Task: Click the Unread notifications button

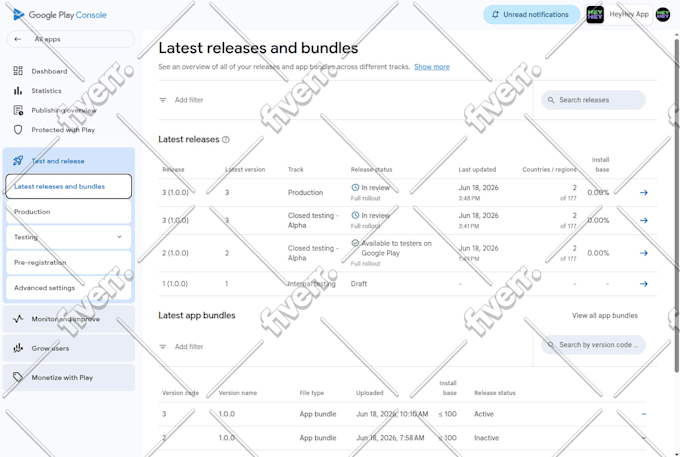Action: 531,14
